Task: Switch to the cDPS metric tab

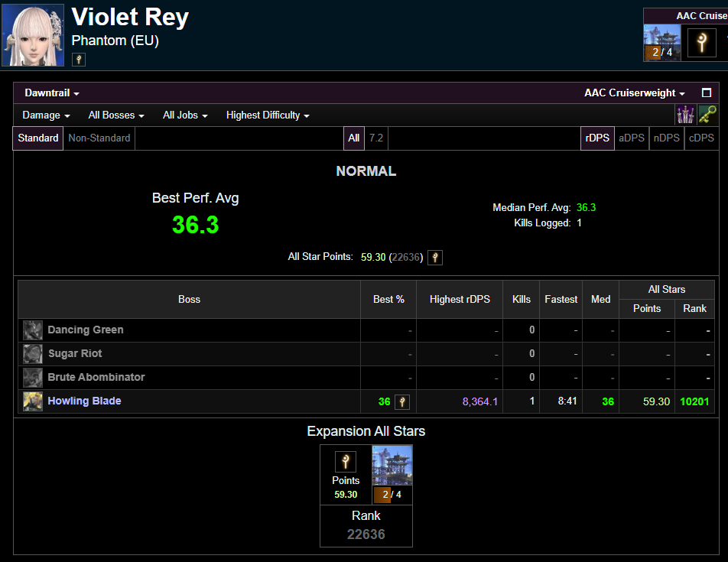Action: (701, 138)
